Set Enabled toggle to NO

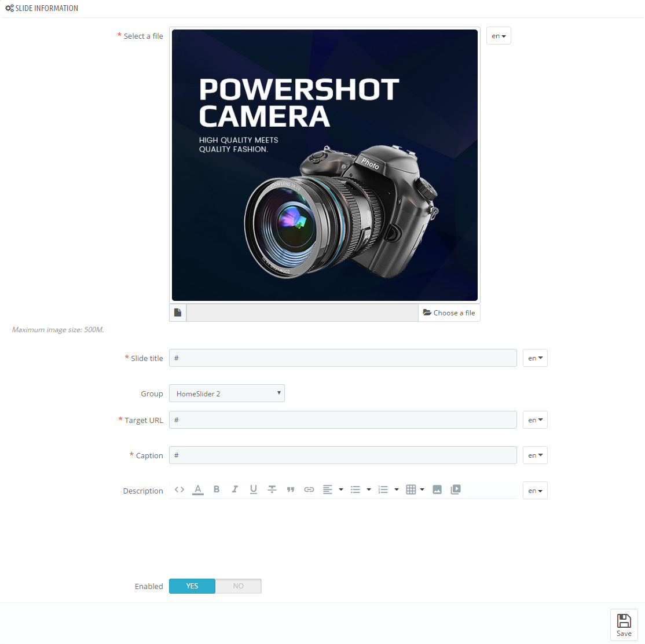[x=239, y=586]
